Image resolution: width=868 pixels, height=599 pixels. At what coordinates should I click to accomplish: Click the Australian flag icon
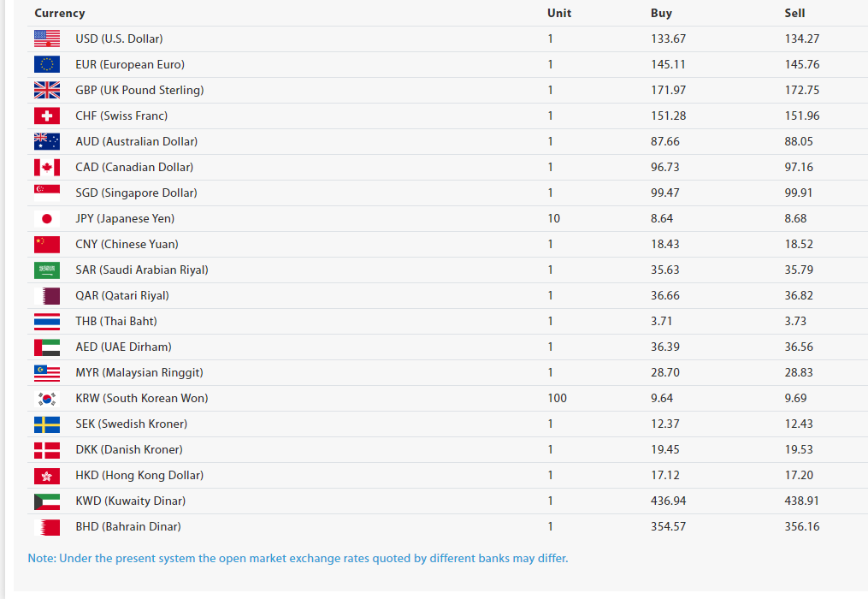click(x=47, y=141)
